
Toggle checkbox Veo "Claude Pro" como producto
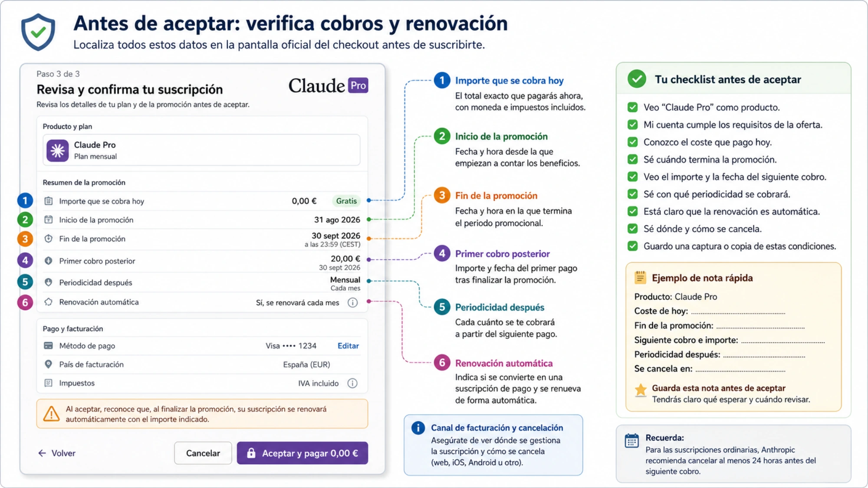(633, 107)
